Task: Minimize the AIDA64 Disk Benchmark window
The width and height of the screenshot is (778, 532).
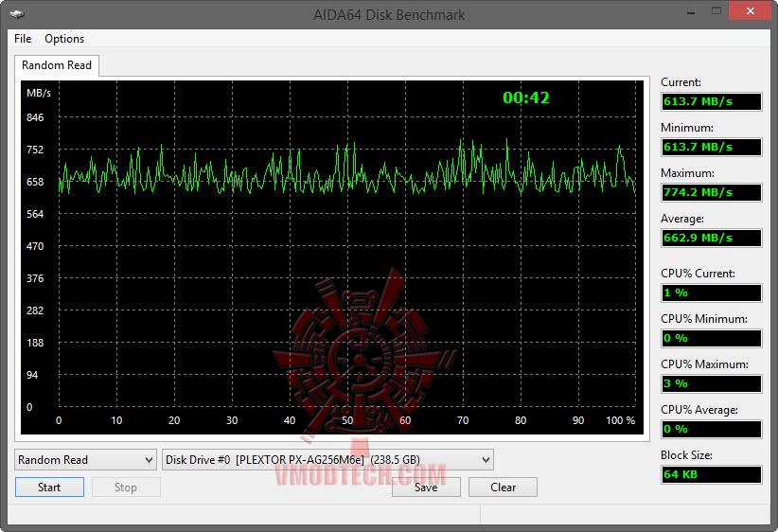Action: pyautogui.click(x=691, y=12)
